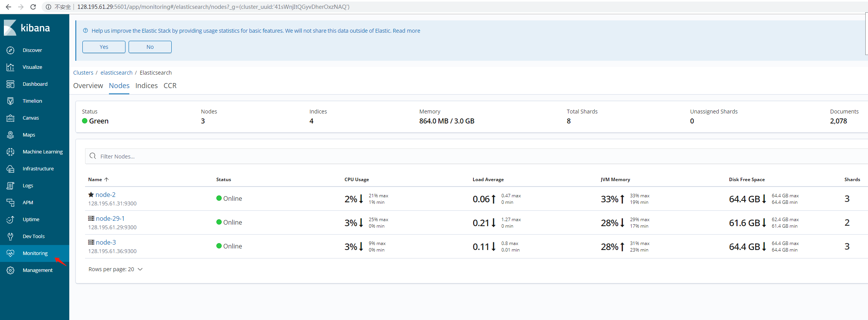Click node-29-1 disk free 61.6 GB
The height and width of the screenshot is (320, 868).
pos(744,223)
